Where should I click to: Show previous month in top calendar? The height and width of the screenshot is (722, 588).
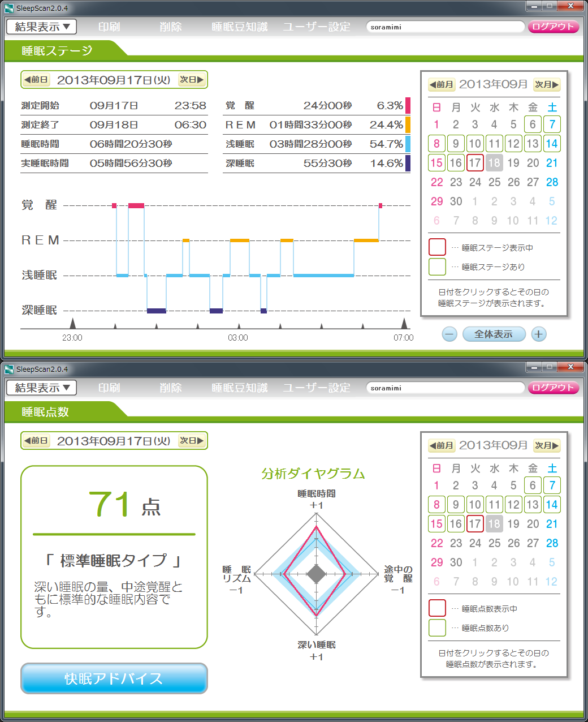coord(442,84)
